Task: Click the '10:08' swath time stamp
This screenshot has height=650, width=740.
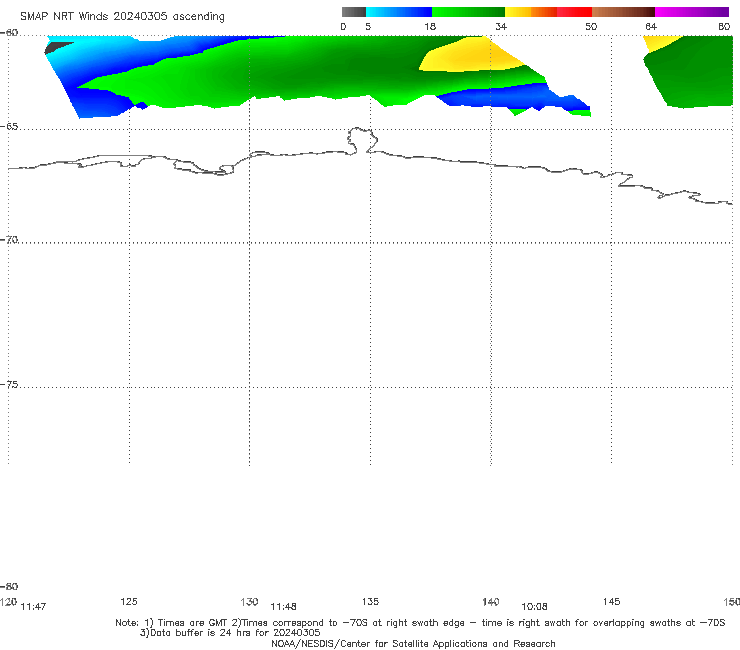Action: click(534, 607)
